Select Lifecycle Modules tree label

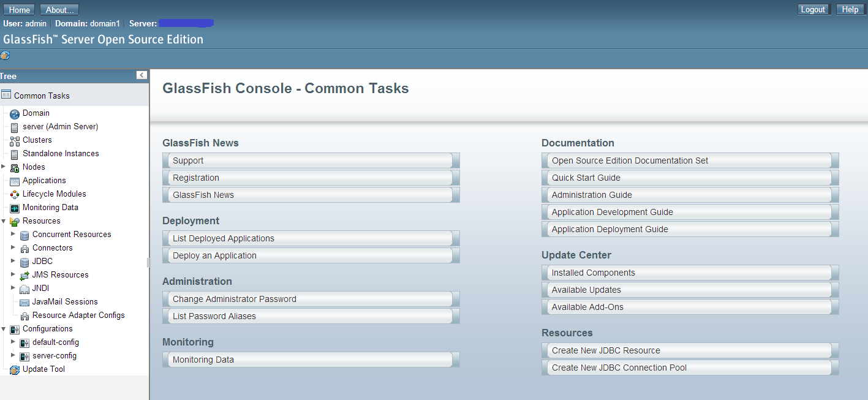tap(55, 194)
